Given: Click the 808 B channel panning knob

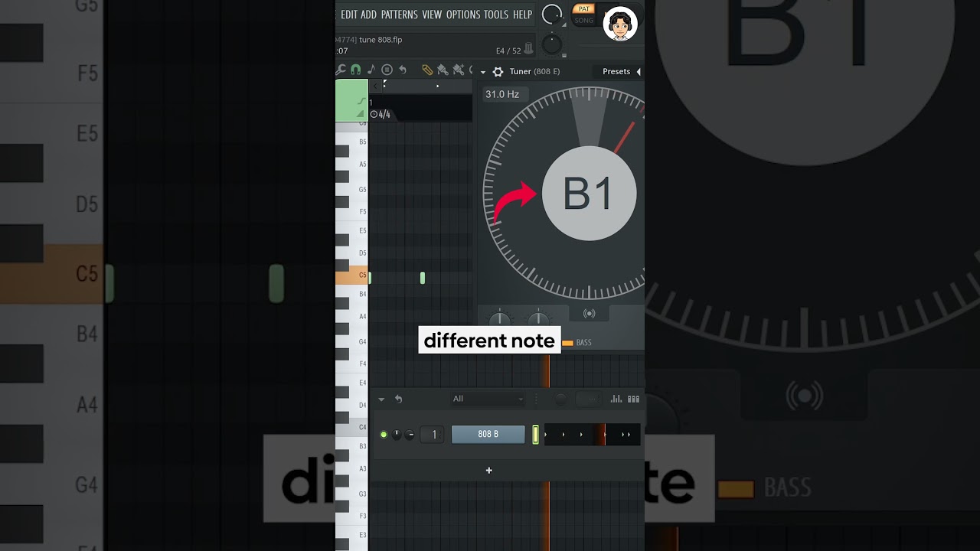Looking at the screenshot, I should (397, 435).
